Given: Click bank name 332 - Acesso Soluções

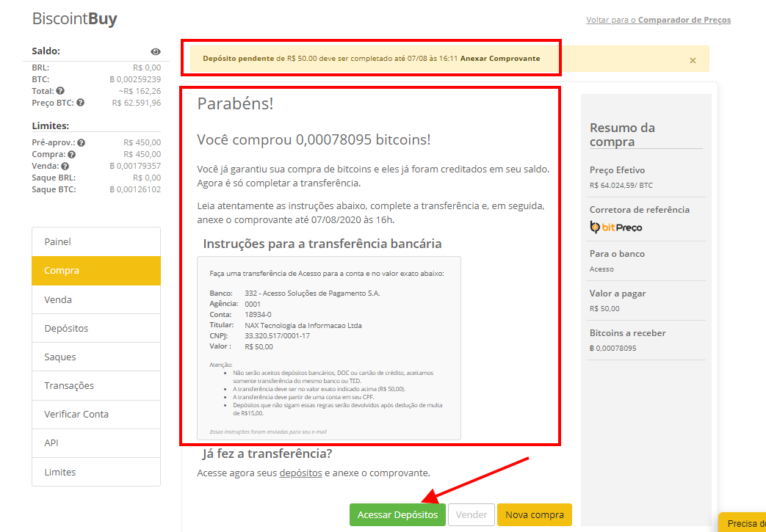Looking at the screenshot, I should (x=312, y=294).
